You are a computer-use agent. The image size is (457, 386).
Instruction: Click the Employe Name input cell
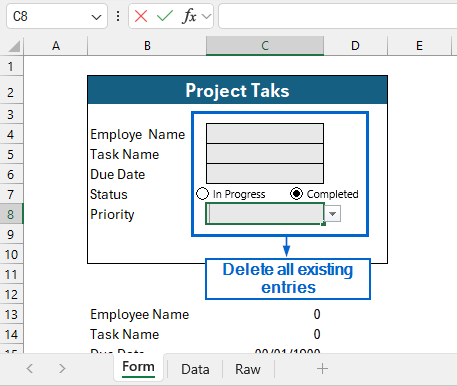(265, 134)
